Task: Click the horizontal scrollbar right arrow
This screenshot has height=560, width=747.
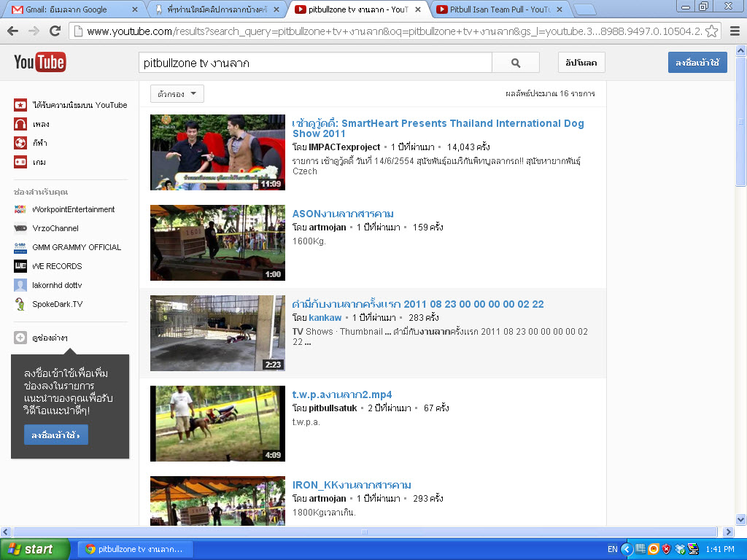Action: point(728,532)
